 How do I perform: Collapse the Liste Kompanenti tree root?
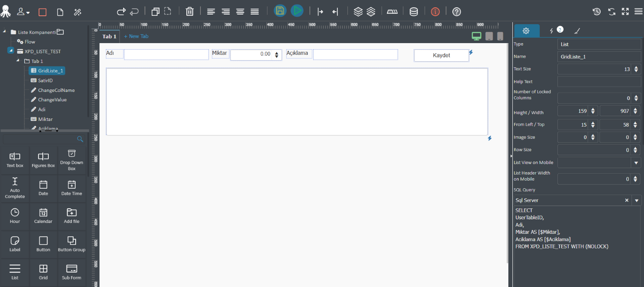pos(4,31)
